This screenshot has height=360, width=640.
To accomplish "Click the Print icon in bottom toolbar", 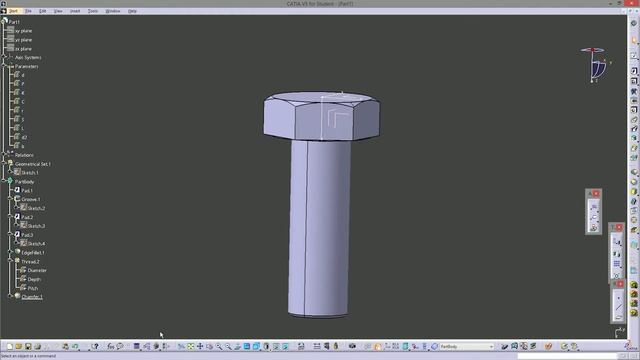I will 37,347.
